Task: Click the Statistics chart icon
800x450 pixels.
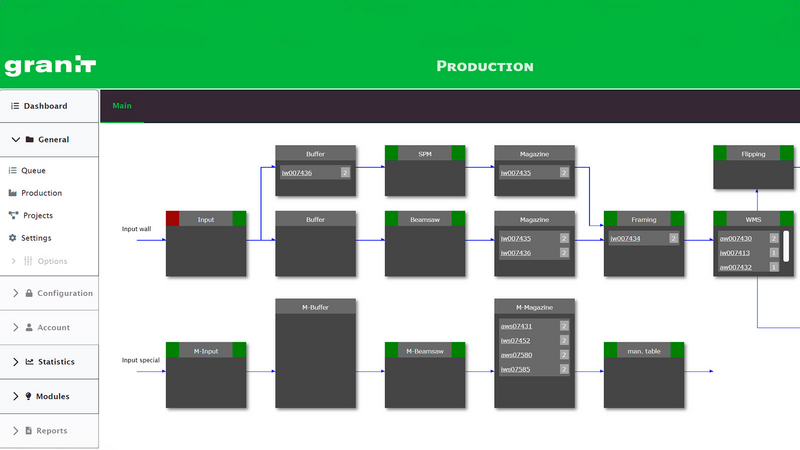Action: [29, 362]
